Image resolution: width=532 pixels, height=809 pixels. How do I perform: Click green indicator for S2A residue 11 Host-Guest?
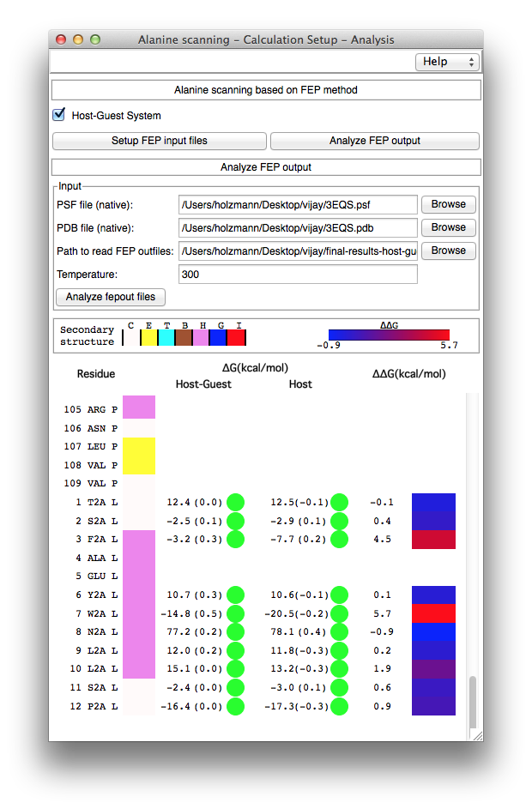point(235,687)
